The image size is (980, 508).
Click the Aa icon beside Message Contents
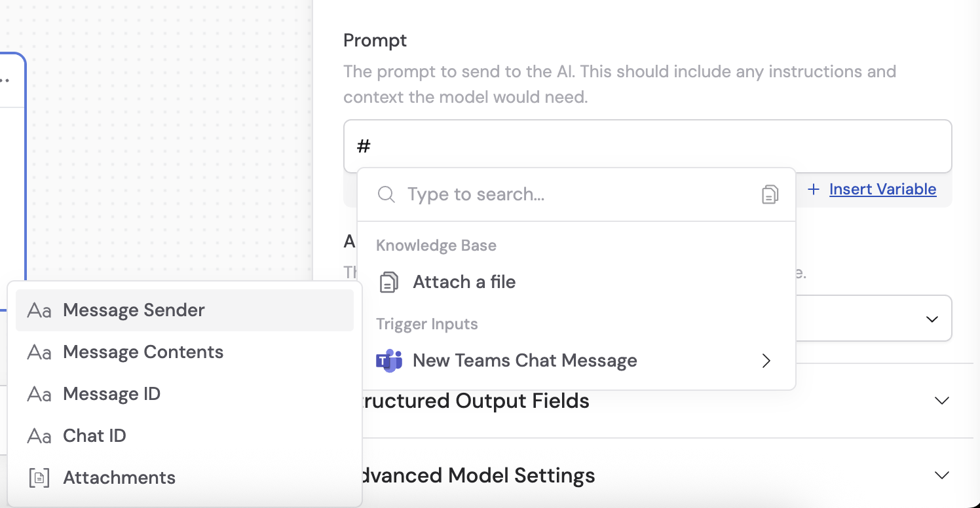coord(39,352)
